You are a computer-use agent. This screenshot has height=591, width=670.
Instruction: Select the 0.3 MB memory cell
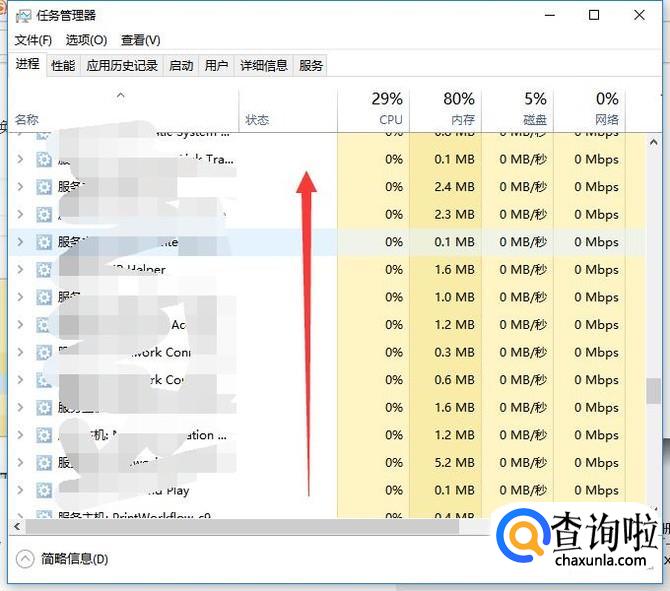click(x=445, y=352)
